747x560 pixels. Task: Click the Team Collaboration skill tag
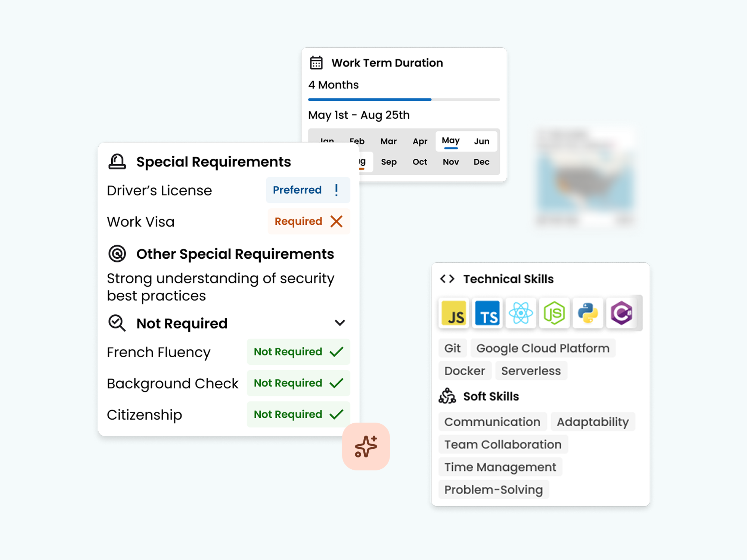tap(503, 444)
